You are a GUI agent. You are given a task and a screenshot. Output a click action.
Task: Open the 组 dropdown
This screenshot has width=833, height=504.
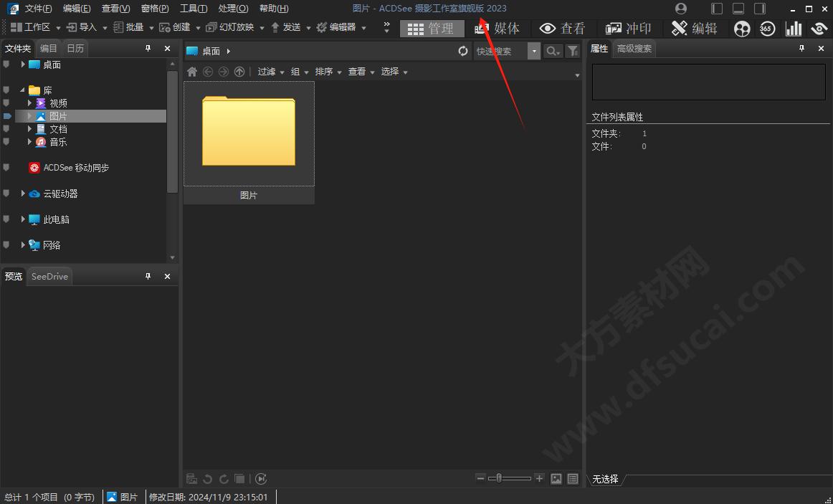pos(300,72)
